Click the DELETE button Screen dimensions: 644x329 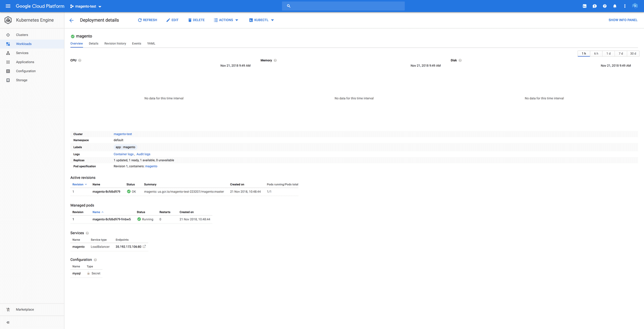196,20
